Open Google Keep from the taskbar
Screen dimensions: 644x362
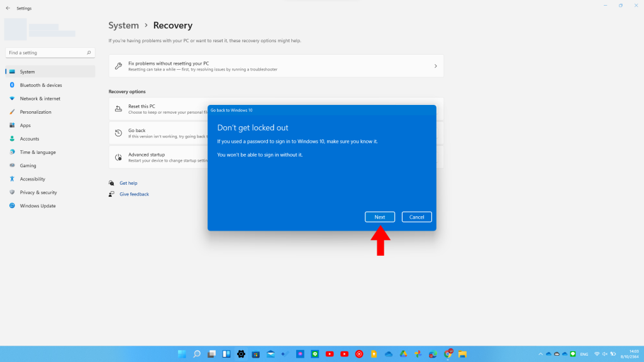[374, 354]
